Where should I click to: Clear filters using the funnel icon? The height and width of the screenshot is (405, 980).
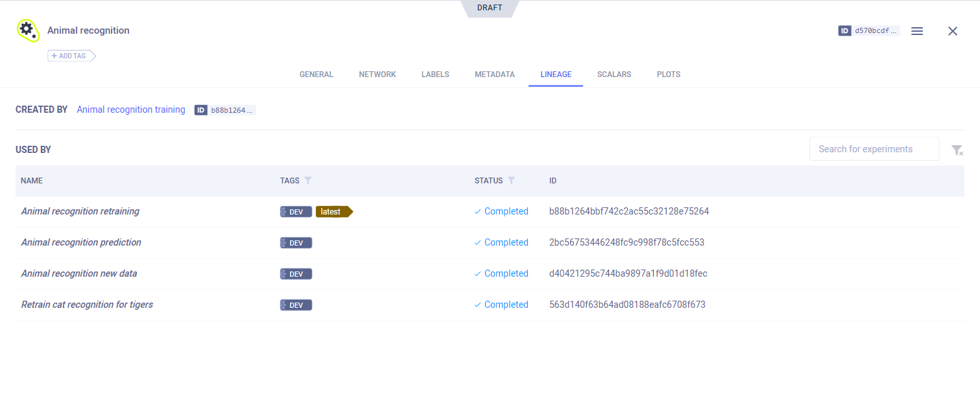pyautogui.click(x=957, y=150)
